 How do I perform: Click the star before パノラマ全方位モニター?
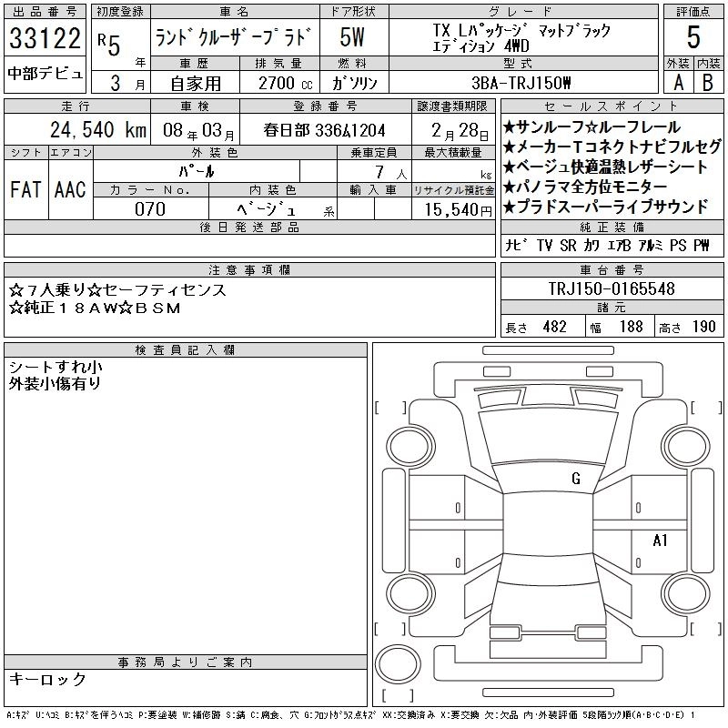point(510,187)
